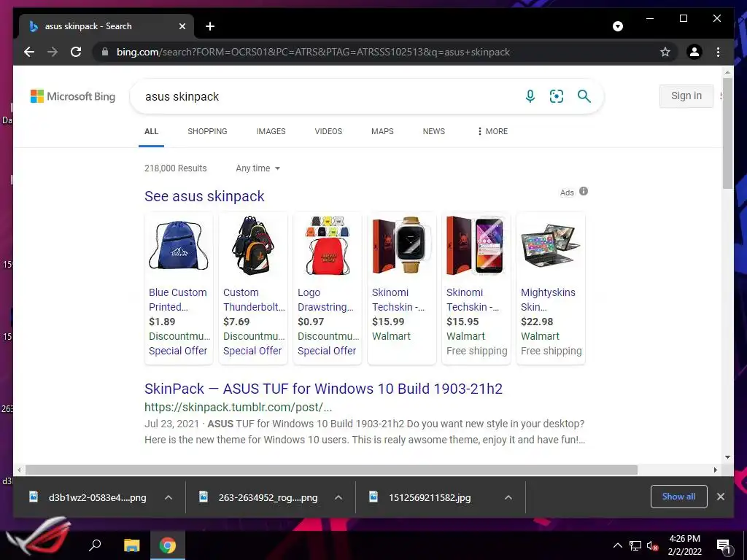
Task: Switch to the ALL results tab
Action: pyautogui.click(x=152, y=131)
